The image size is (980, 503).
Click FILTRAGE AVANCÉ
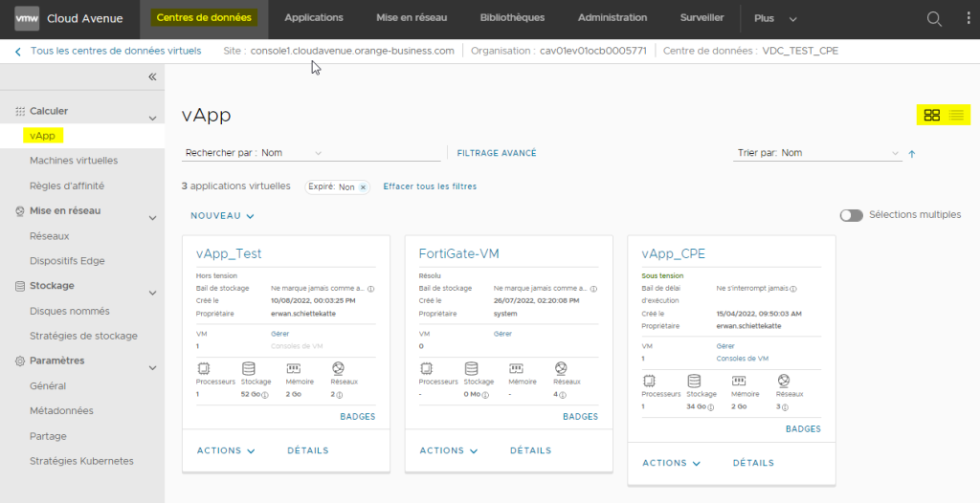pos(497,153)
